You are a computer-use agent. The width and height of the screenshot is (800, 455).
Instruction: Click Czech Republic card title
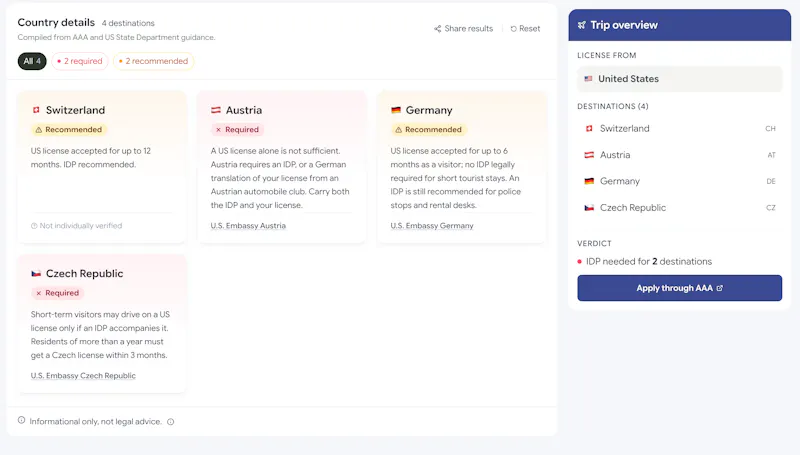pos(85,273)
